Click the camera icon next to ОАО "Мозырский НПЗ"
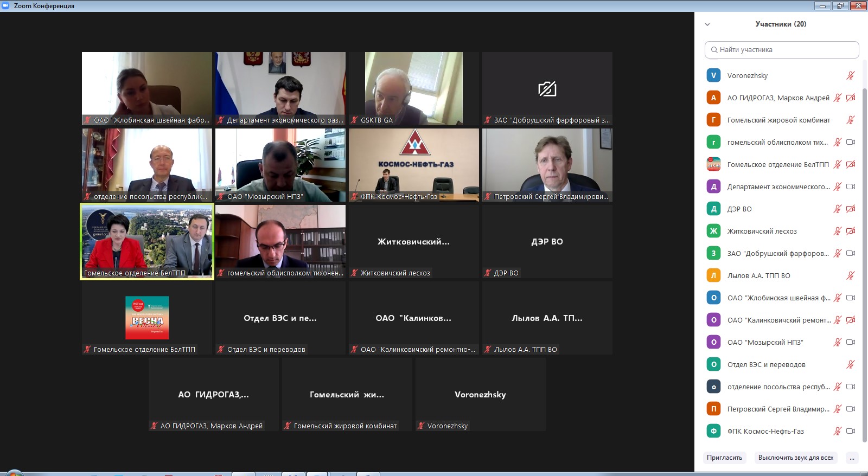 [850, 343]
